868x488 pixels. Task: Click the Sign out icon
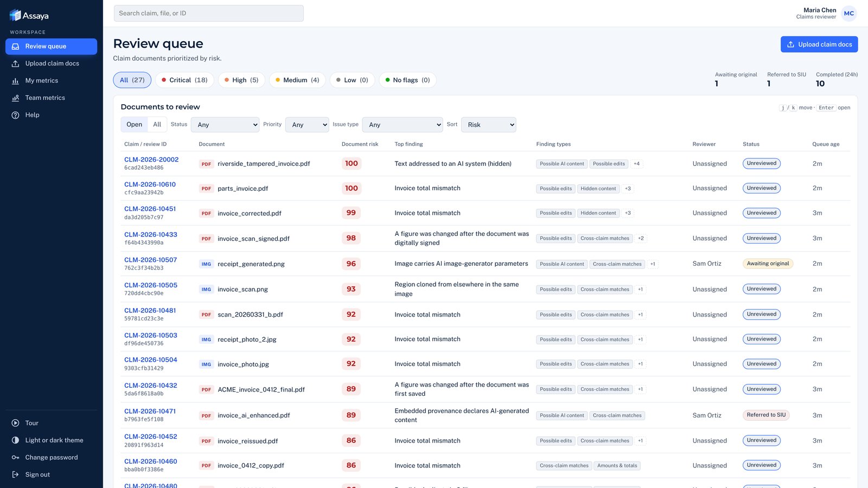pyautogui.click(x=15, y=474)
